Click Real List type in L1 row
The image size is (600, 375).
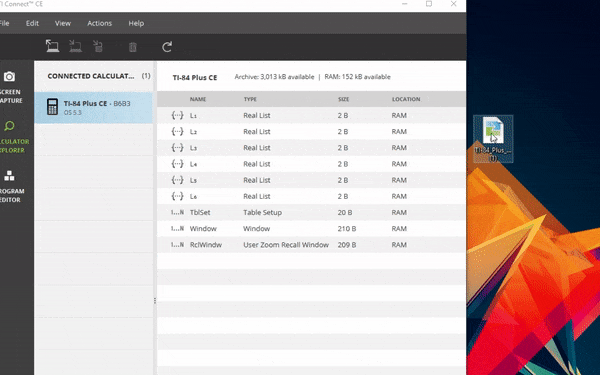click(x=257, y=115)
